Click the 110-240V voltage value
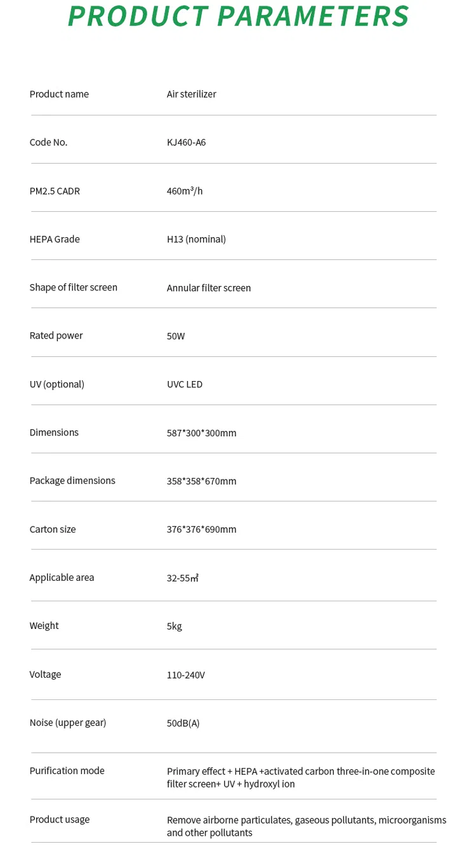The width and height of the screenshot is (476, 868). pos(185,675)
